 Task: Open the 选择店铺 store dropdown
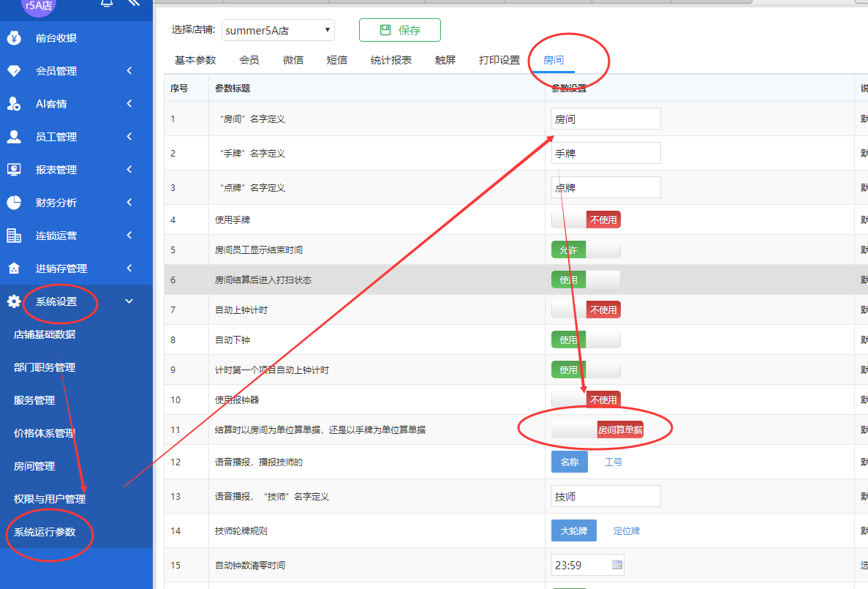tap(278, 30)
